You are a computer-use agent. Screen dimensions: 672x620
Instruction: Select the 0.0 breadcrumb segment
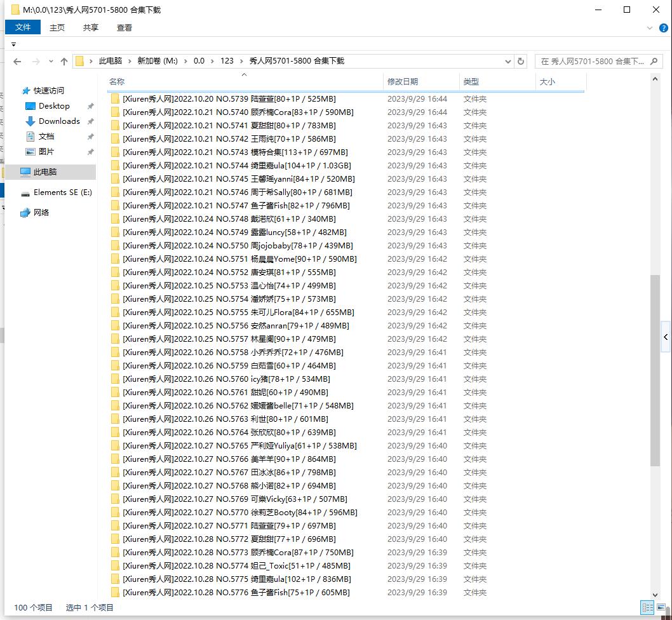199,61
